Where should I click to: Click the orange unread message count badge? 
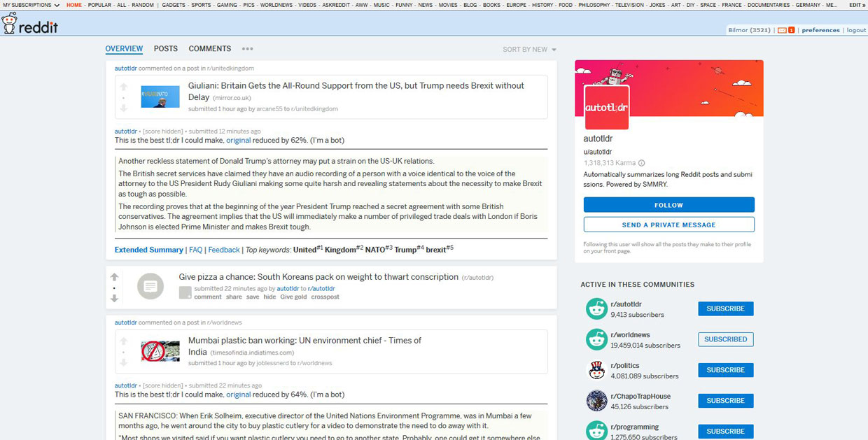pos(792,30)
